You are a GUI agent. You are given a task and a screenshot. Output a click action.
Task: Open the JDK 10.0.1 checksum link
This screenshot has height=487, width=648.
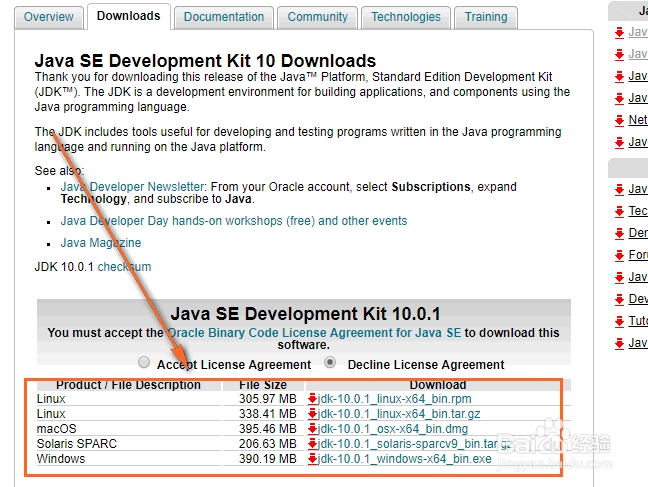pyautogui.click(x=124, y=267)
